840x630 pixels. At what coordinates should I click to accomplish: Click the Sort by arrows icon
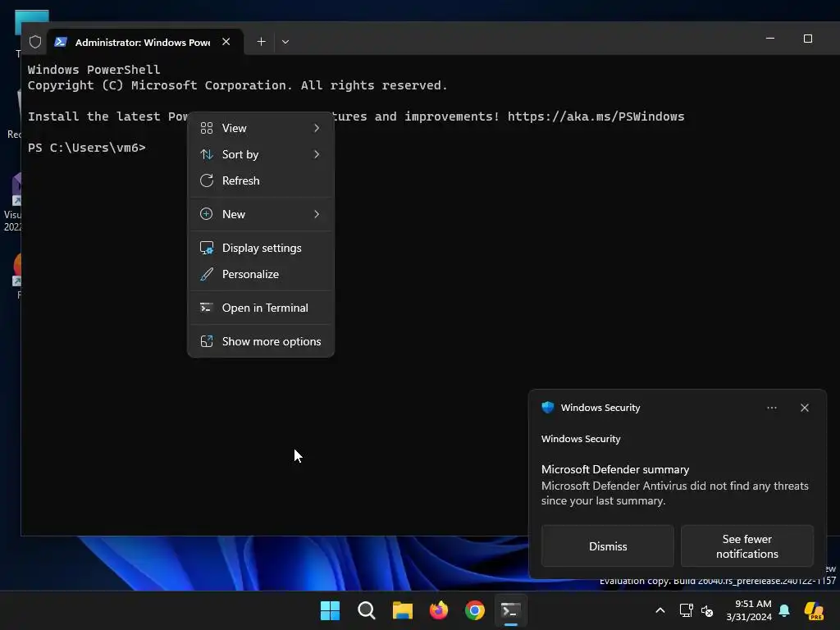pyautogui.click(x=207, y=154)
